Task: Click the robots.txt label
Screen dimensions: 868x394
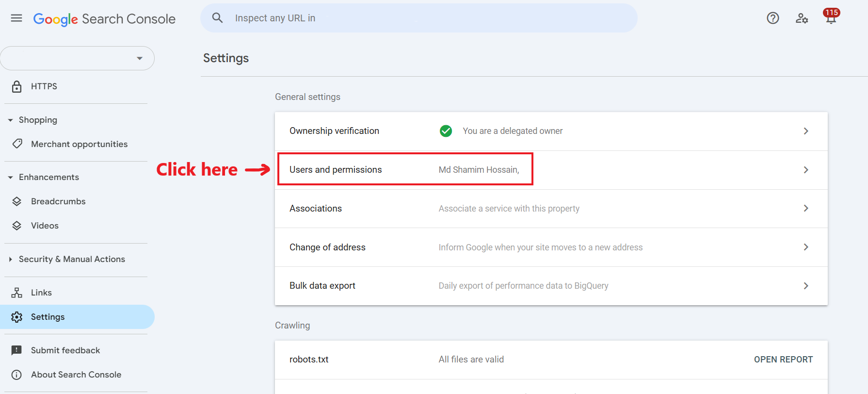Action: click(x=309, y=360)
